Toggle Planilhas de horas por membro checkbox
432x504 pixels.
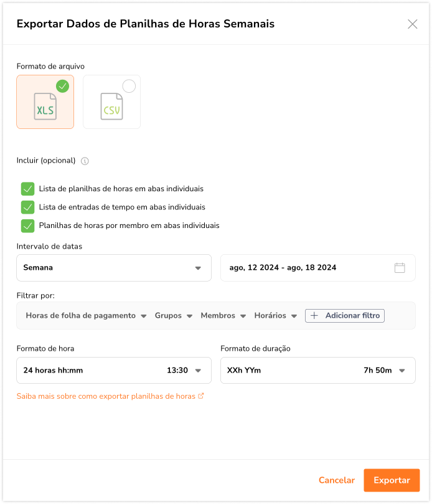pyautogui.click(x=27, y=226)
